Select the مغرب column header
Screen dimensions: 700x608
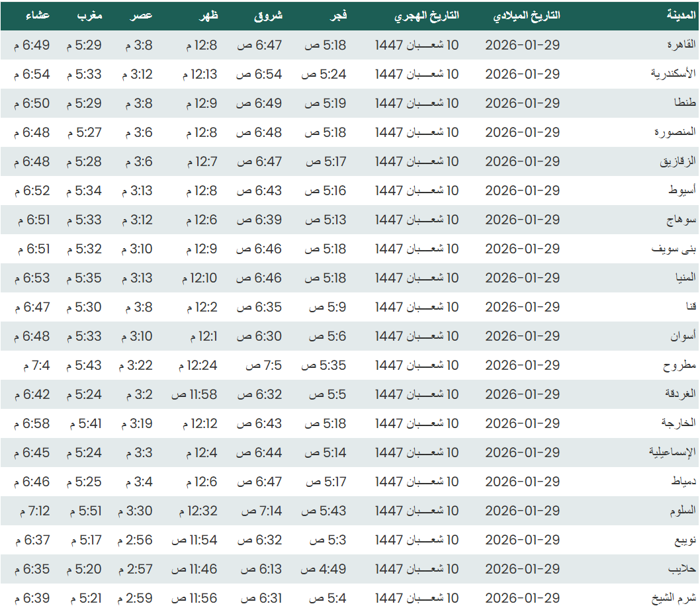point(90,16)
